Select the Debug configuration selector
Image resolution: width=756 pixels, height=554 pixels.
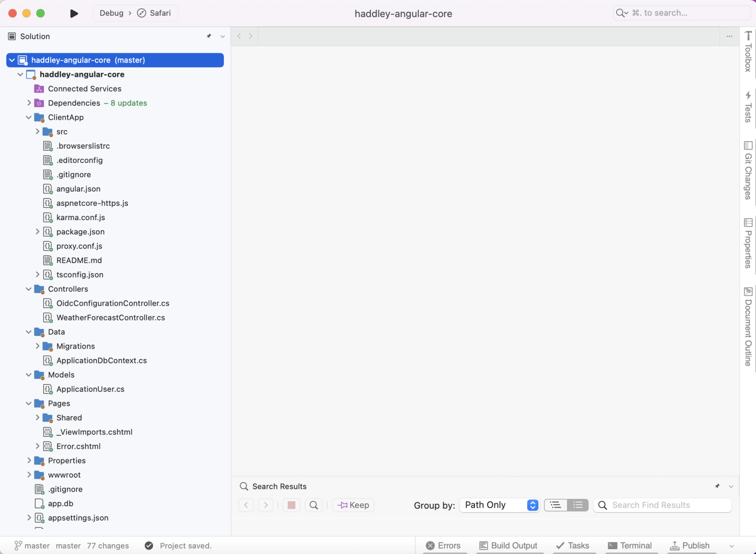pyautogui.click(x=112, y=13)
